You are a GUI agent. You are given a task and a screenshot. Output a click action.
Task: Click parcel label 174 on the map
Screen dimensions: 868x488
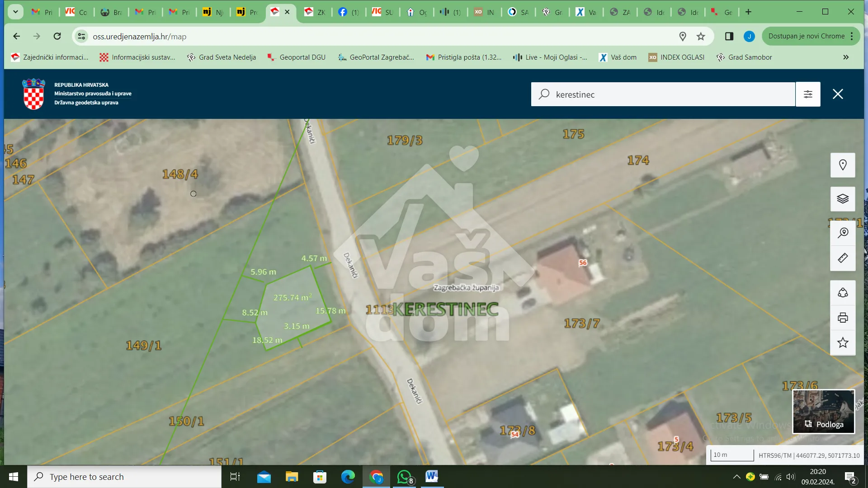[x=638, y=160]
